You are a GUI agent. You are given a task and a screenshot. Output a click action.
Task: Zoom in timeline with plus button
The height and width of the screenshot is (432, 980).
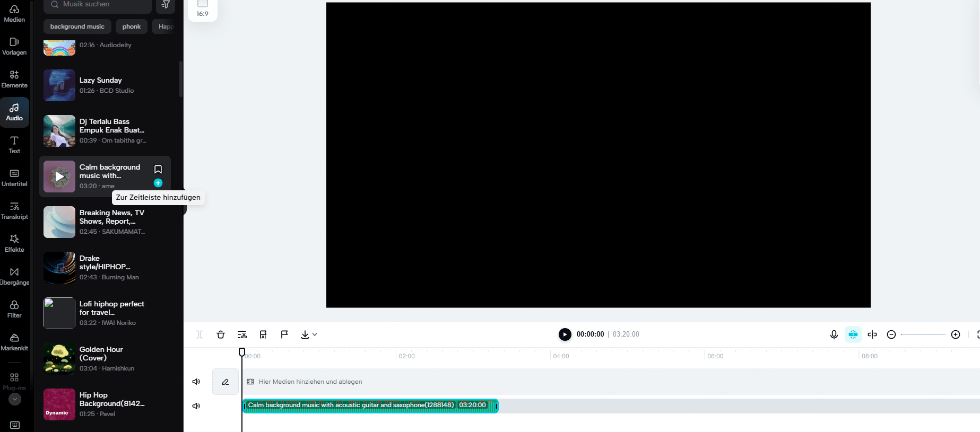pos(956,334)
